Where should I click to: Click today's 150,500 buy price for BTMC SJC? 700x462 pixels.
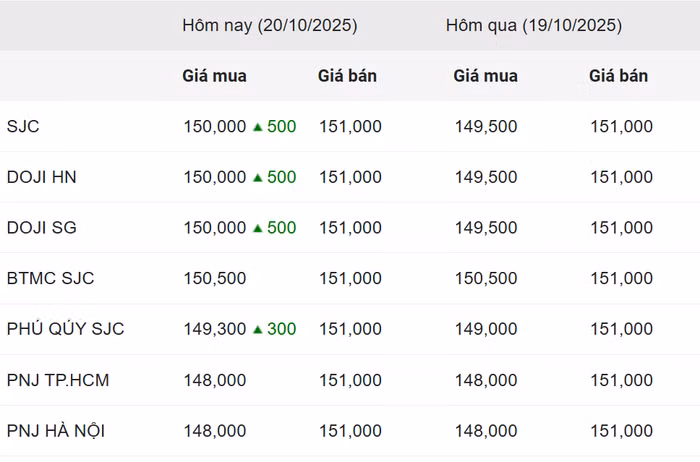(215, 278)
